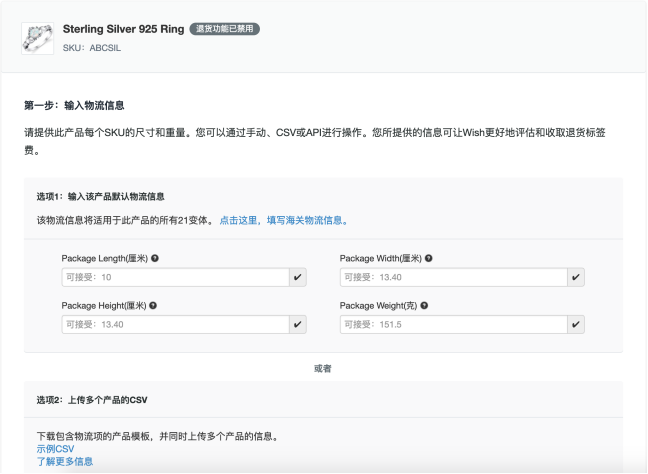The image size is (648, 474).
Task: Confirm Package Width with its checkmark button
Action: coord(576,277)
